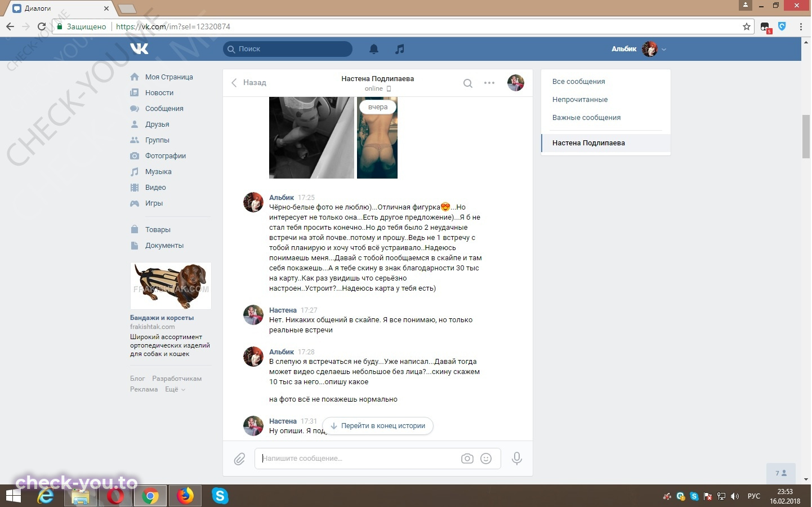Open chat header avatar thumbnail

point(516,83)
